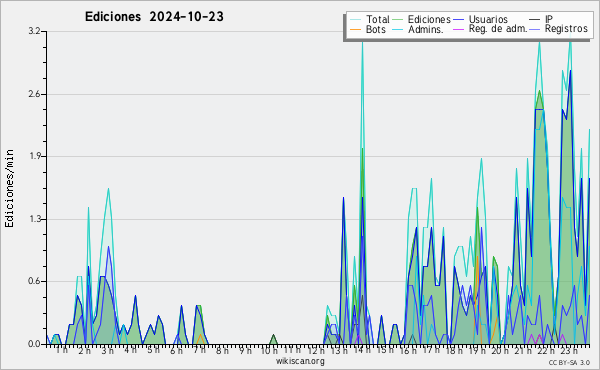Click the 1.3 value on Y axis
The width and height of the screenshot is (600, 370).
click(34, 219)
